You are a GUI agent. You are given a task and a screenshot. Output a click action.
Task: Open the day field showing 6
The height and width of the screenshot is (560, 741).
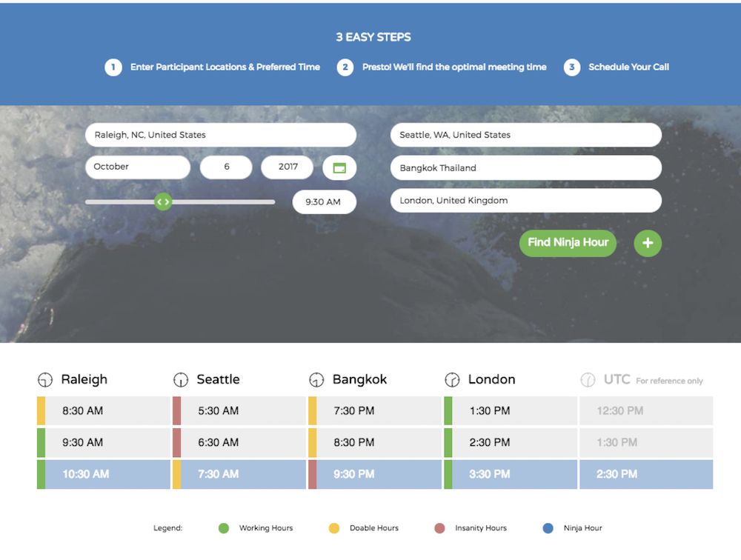click(x=226, y=167)
